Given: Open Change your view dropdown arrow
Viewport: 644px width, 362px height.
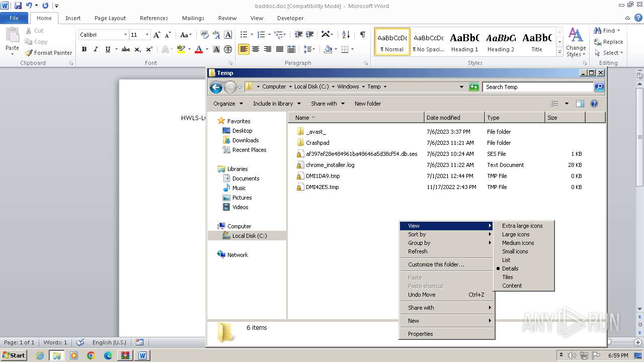Looking at the screenshot, I should (567, 104).
